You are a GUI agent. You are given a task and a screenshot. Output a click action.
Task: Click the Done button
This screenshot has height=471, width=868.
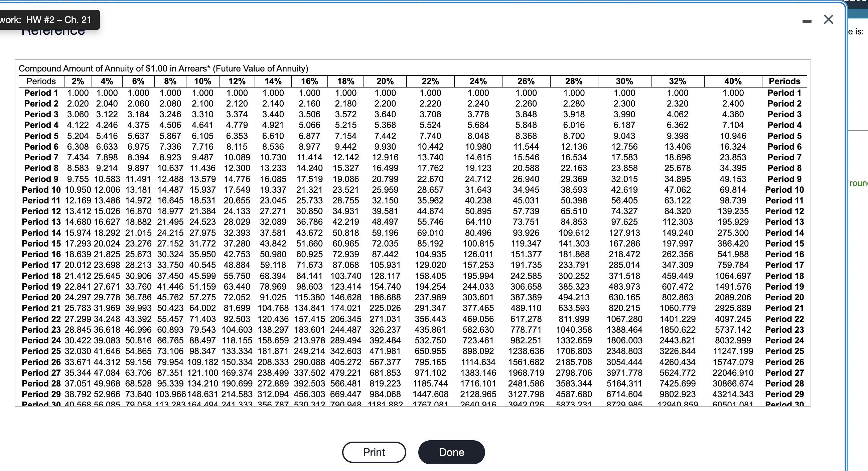click(451, 452)
